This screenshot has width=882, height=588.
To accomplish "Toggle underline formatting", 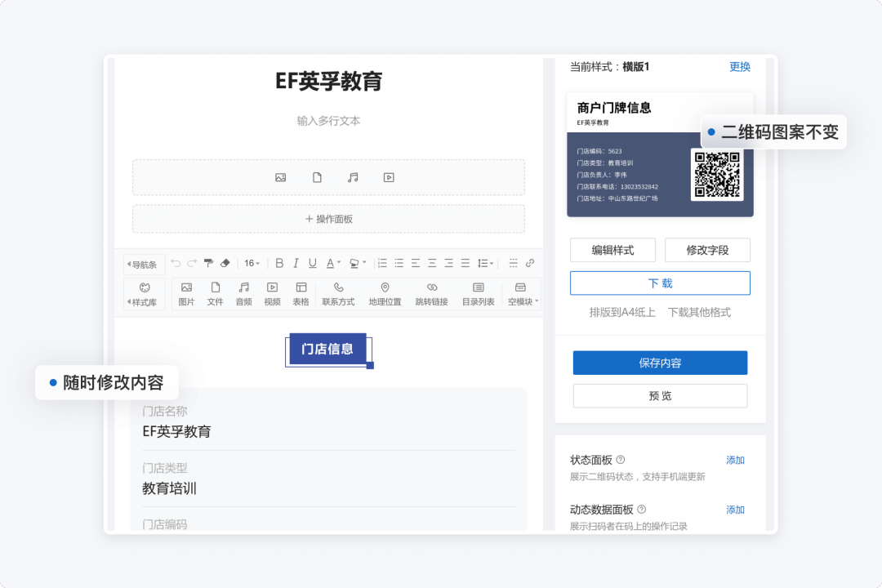I will click(312, 263).
